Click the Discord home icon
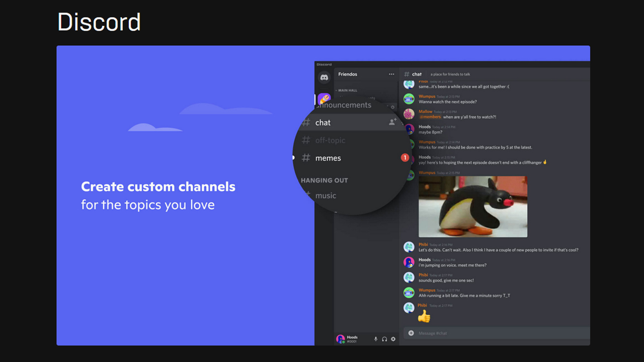644x362 pixels. [324, 77]
